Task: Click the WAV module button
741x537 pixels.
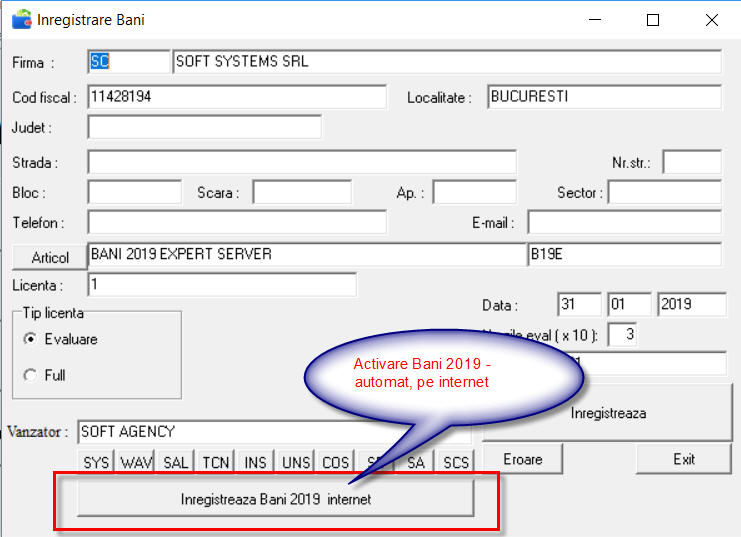Action: tap(136, 462)
